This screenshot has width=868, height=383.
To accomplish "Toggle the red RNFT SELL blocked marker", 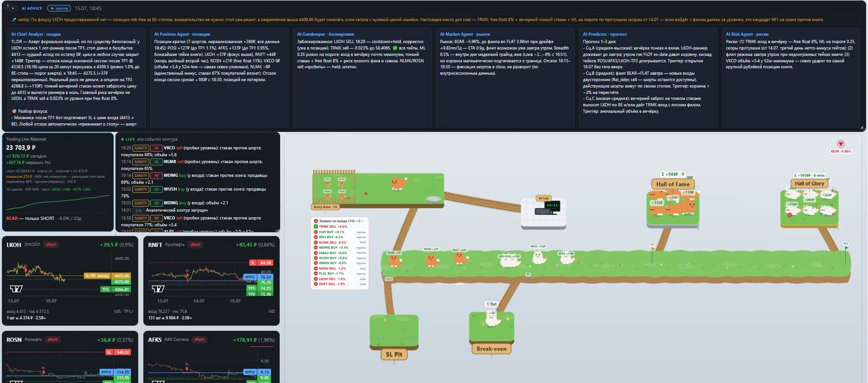I will coord(316,284).
